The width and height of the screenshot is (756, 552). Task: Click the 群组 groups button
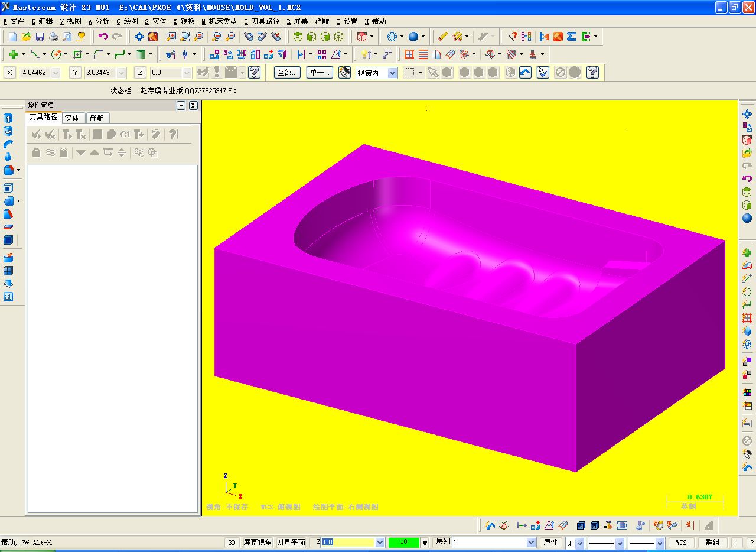pos(713,543)
